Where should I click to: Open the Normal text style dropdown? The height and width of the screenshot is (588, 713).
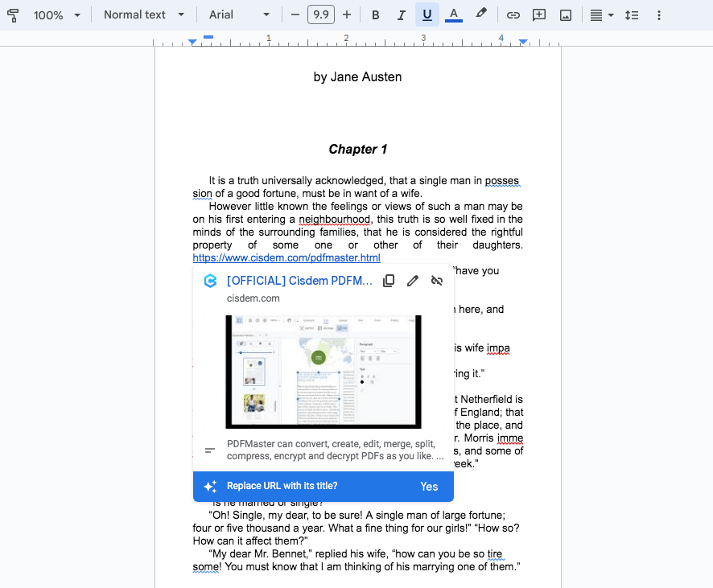point(144,15)
